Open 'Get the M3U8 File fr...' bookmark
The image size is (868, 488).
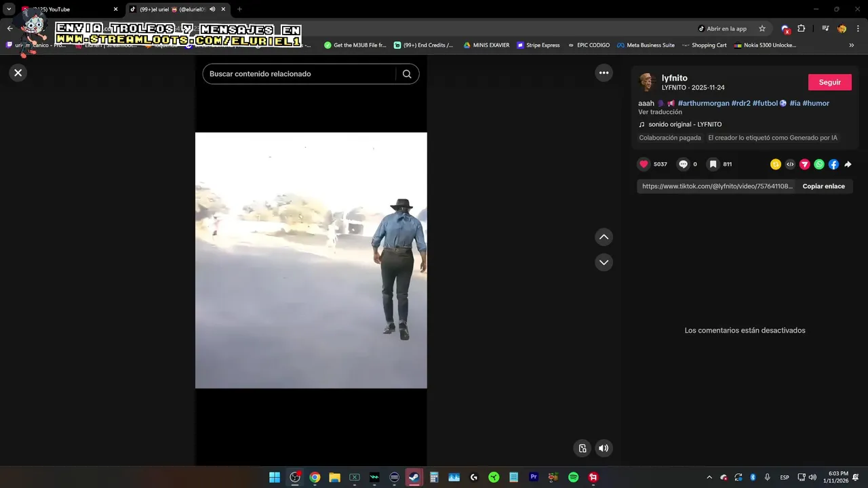pos(355,45)
